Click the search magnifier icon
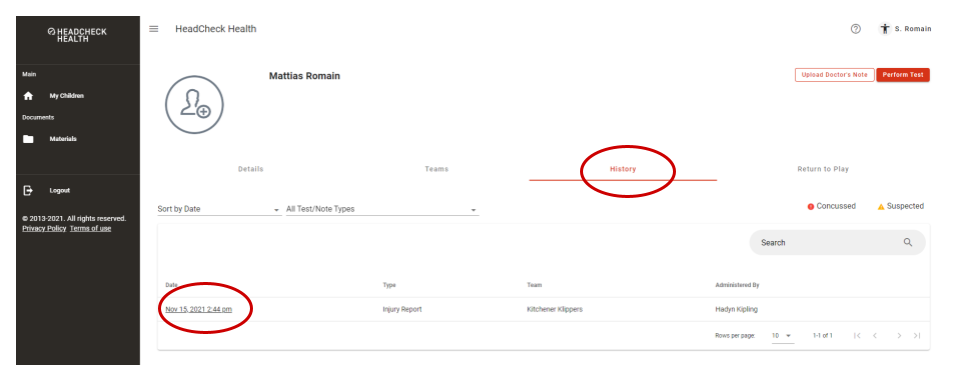 pyautogui.click(x=908, y=243)
